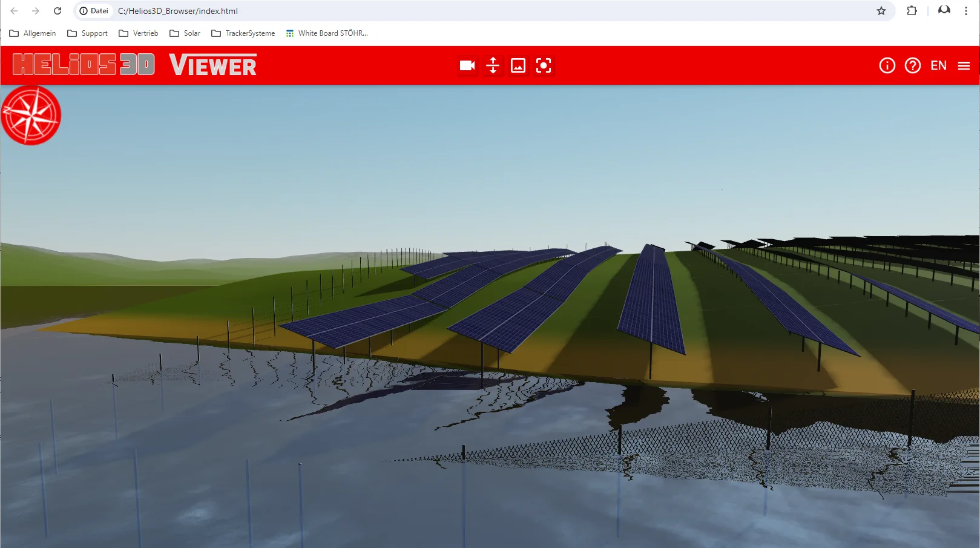Click the Helios3D logo
Image resolution: width=980 pixels, height=548 pixels.
pyautogui.click(x=84, y=64)
